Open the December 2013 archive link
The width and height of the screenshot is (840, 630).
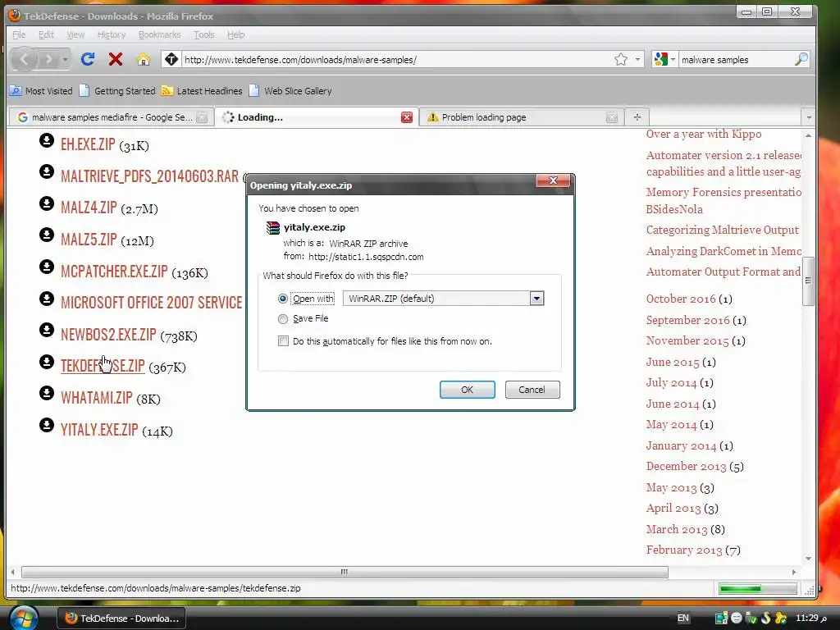tap(687, 467)
